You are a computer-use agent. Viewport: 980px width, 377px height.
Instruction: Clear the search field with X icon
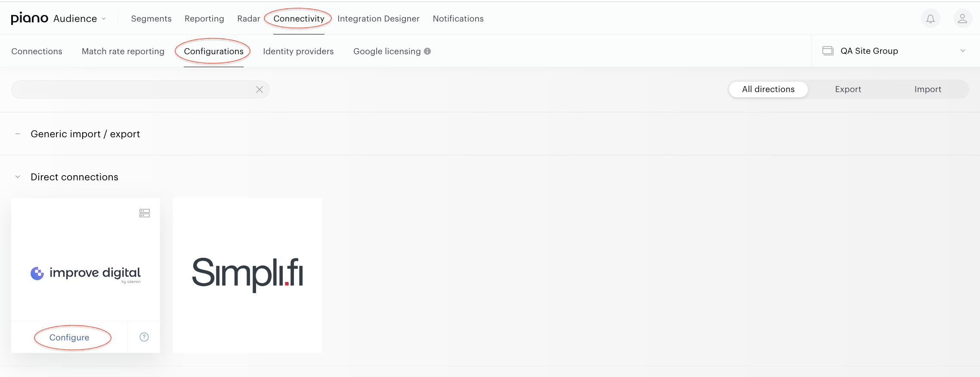click(x=260, y=90)
